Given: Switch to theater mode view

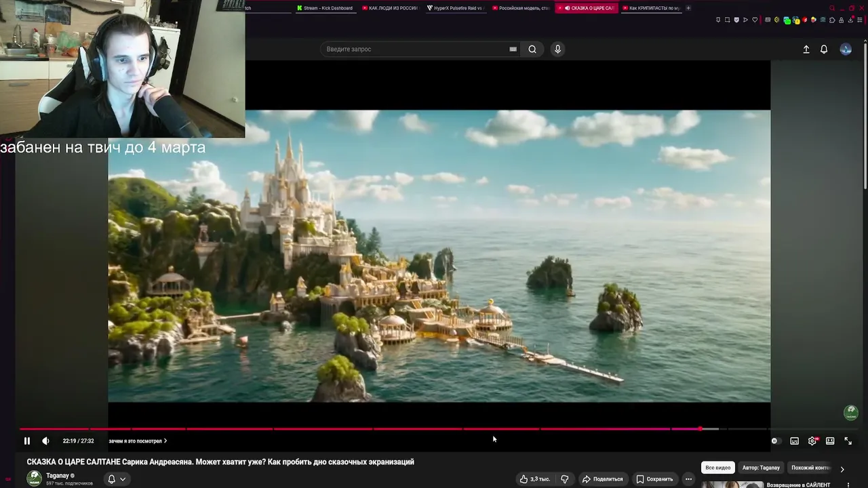Looking at the screenshot, I should (830, 441).
